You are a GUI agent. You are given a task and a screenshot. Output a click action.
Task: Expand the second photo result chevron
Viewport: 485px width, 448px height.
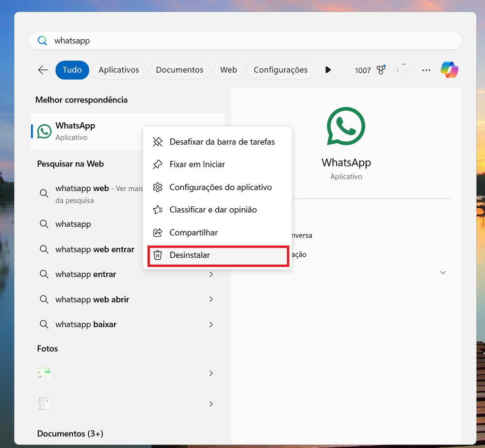click(211, 404)
